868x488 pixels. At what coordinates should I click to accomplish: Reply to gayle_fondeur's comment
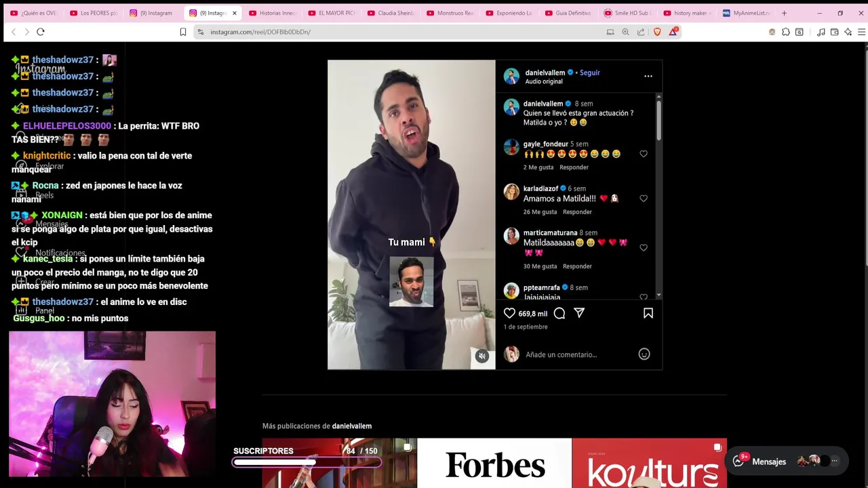tap(574, 167)
